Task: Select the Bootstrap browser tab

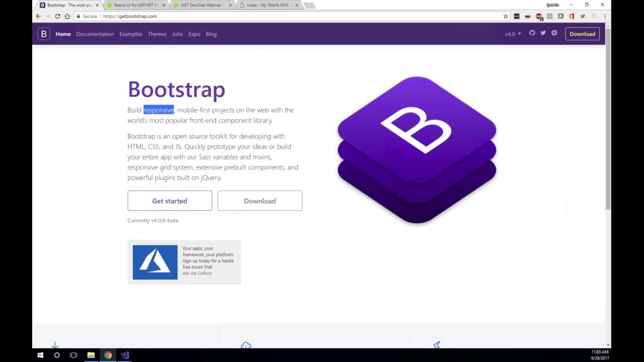Action: click(x=68, y=5)
